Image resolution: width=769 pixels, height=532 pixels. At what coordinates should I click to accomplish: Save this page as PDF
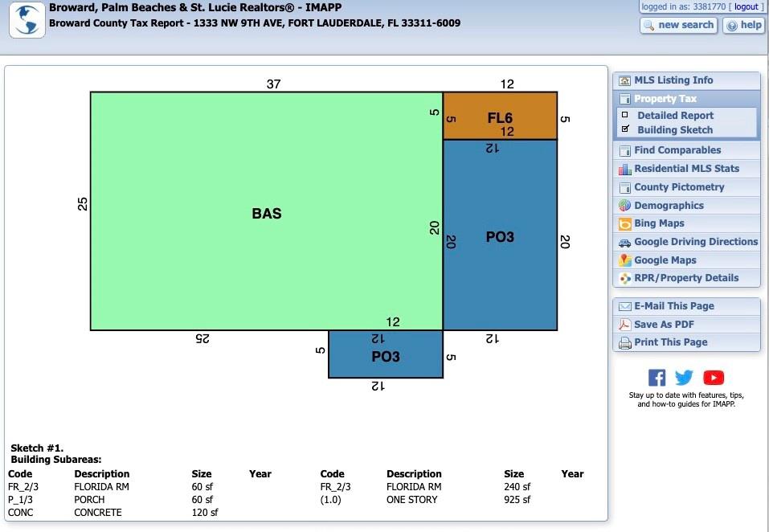(x=663, y=325)
